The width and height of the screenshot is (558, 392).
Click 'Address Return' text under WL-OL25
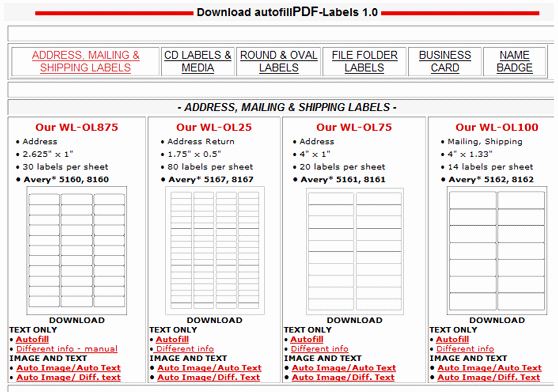201,142
